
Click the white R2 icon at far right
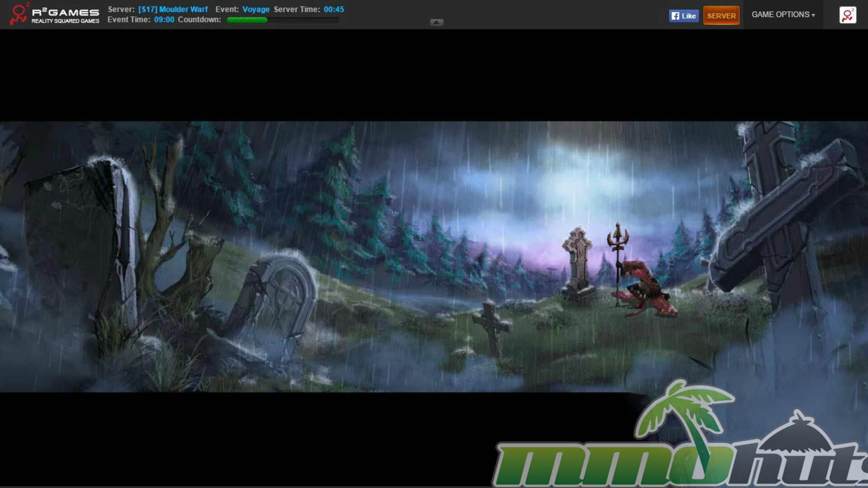847,15
